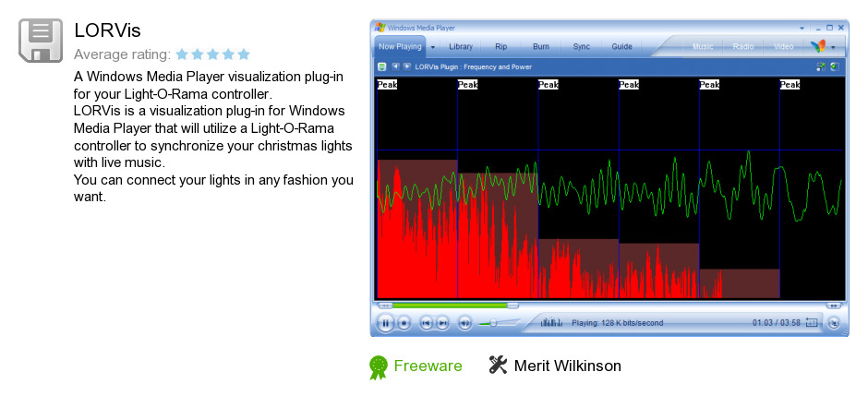Switch to the Burn tab
Viewport: 868px width, 408px height.
pyautogui.click(x=541, y=46)
